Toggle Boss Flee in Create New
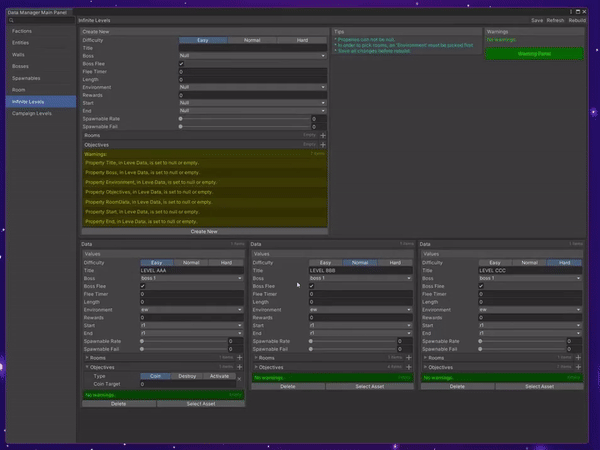The width and height of the screenshot is (600, 450). point(181,64)
